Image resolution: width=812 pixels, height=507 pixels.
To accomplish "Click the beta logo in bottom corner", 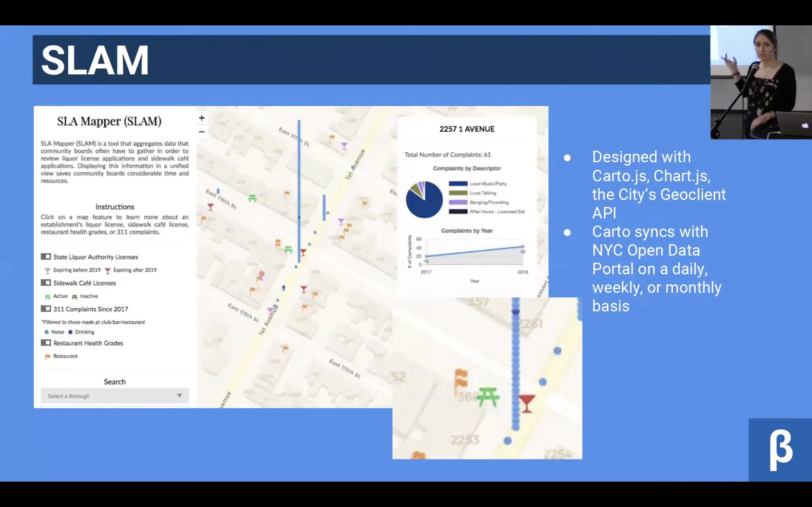I will [780, 450].
